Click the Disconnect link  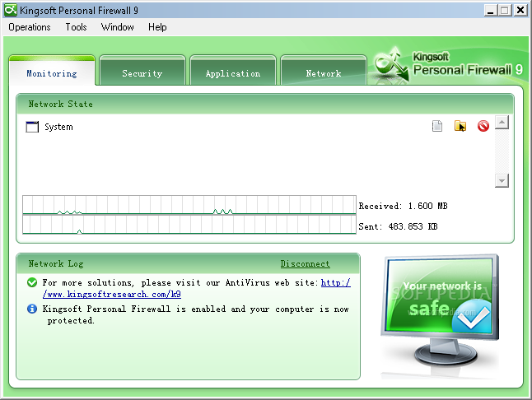305,263
